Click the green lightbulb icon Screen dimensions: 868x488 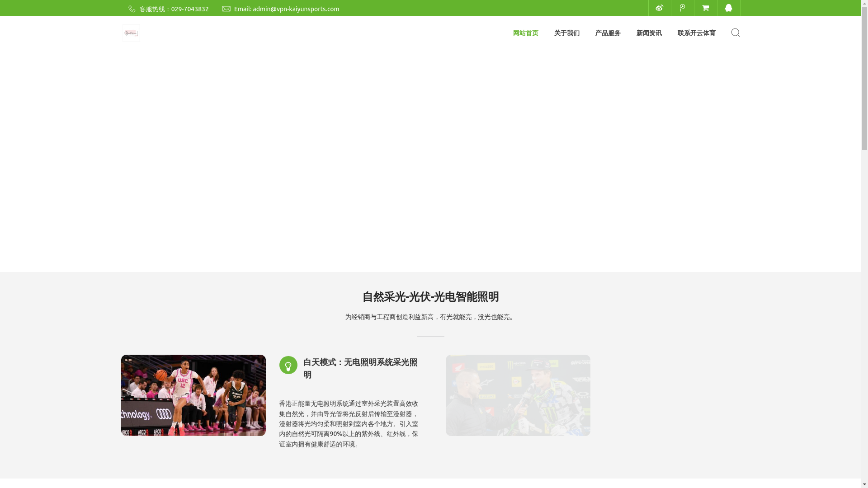[288, 365]
